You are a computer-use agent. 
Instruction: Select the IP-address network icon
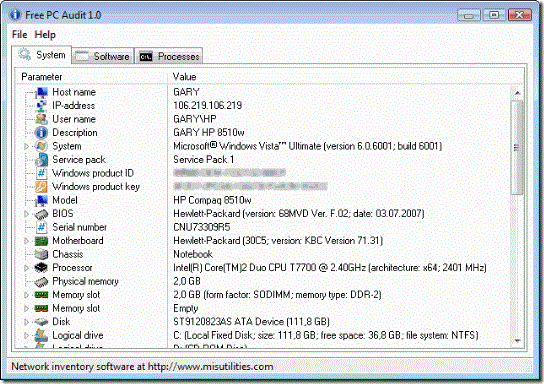[41, 106]
